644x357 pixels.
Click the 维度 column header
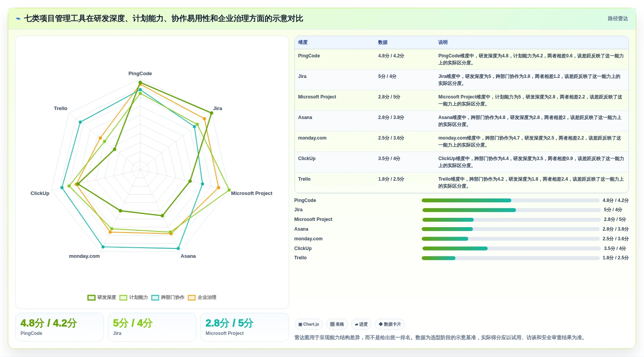click(303, 42)
